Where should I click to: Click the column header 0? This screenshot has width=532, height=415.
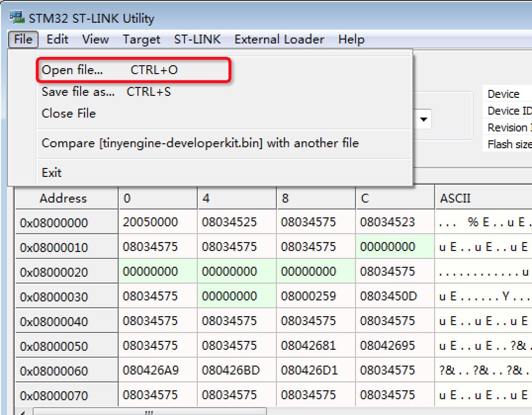pos(158,198)
